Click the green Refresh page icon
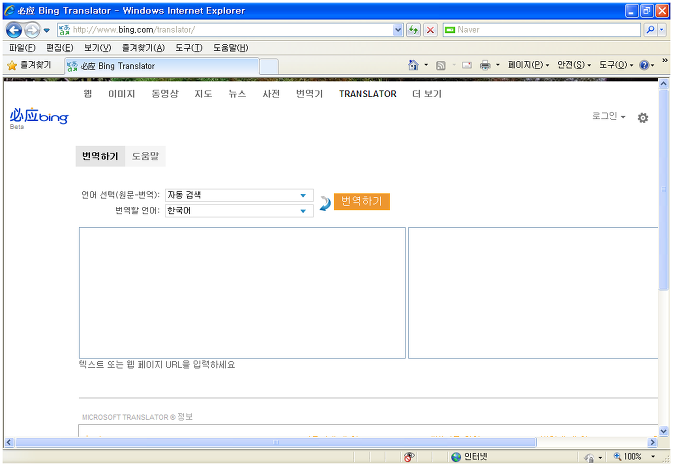The height and width of the screenshot is (466, 673). point(413,30)
